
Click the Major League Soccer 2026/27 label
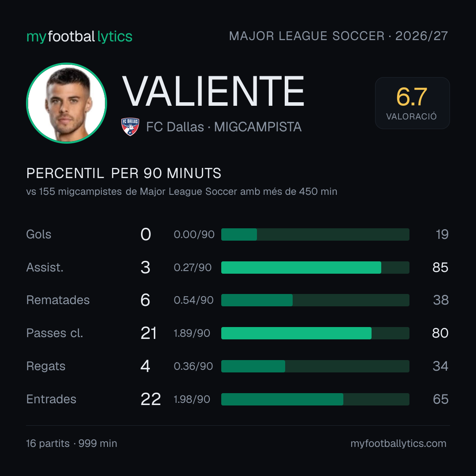(338, 36)
